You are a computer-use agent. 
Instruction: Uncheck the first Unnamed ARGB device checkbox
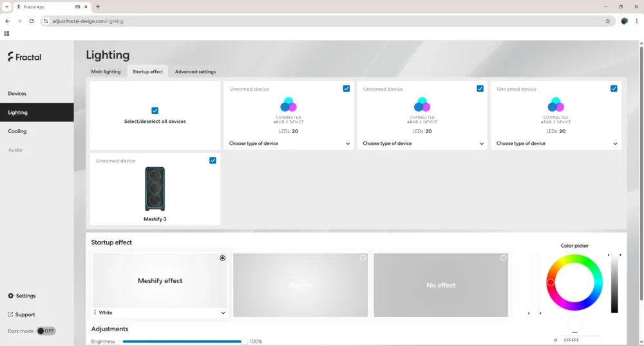[346, 89]
